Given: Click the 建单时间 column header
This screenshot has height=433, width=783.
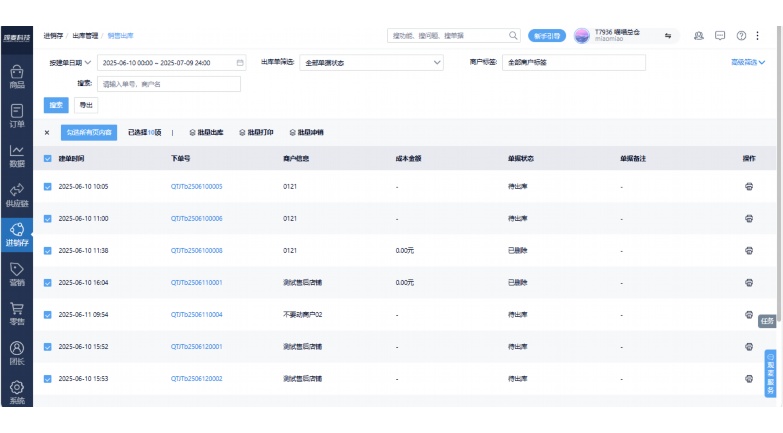Looking at the screenshot, I should click(71, 158).
